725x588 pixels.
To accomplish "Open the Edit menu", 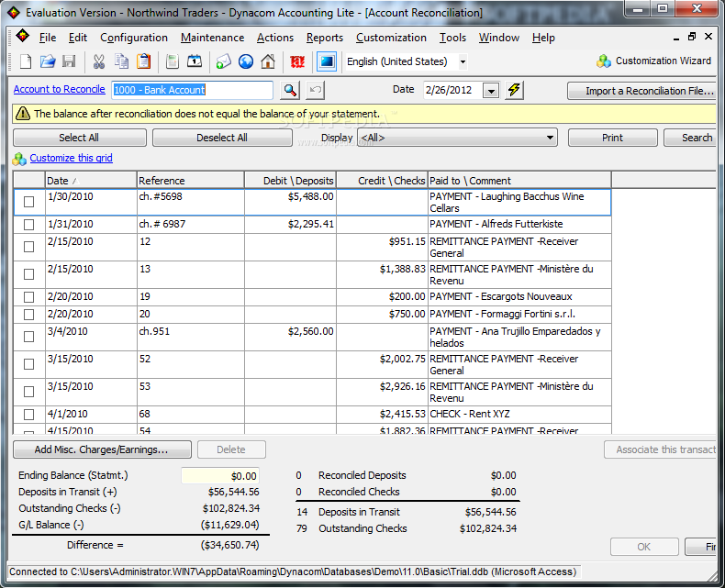I will (78, 38).
